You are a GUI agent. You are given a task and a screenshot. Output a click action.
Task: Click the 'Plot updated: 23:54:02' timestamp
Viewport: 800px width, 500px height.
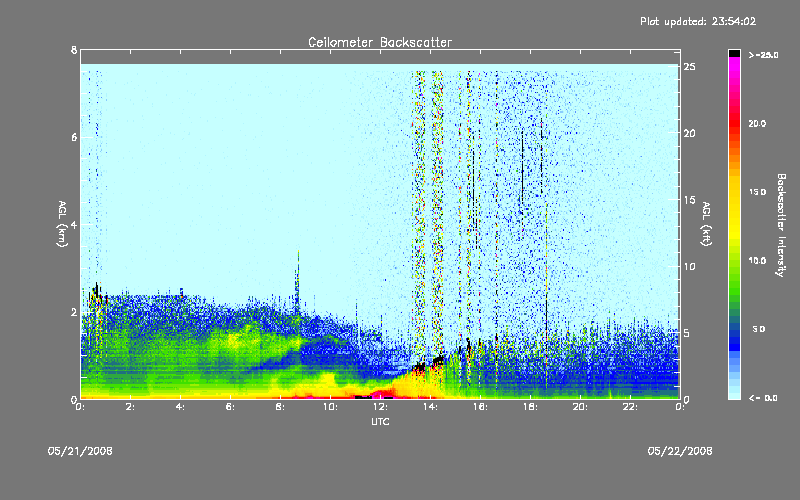pos(698,21)
